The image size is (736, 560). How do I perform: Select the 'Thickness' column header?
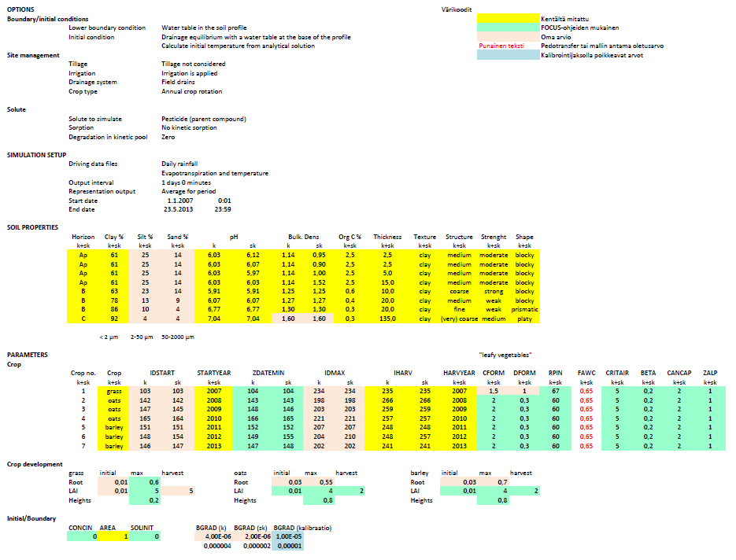[x=387, y=237]
